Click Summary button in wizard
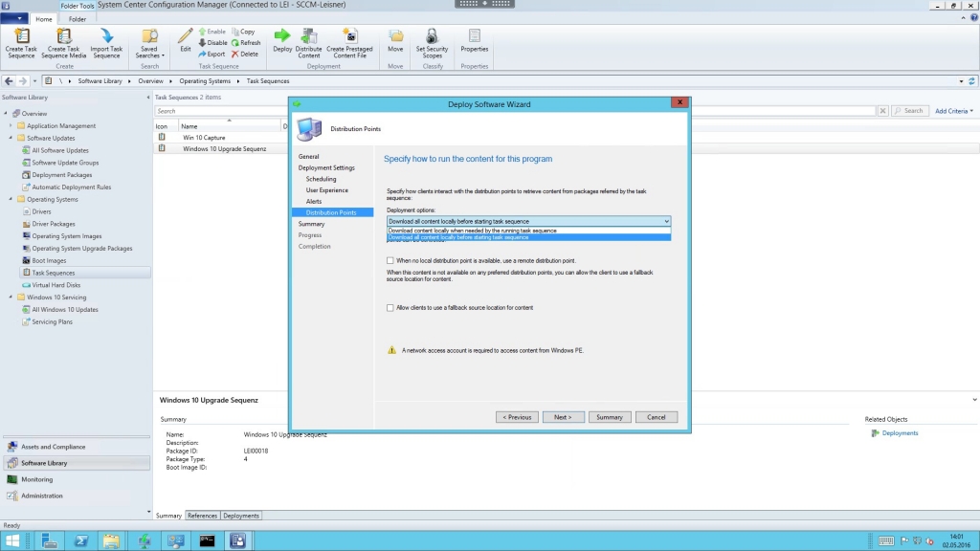Viewport: 980px width, 551px height. click(610, 417)
